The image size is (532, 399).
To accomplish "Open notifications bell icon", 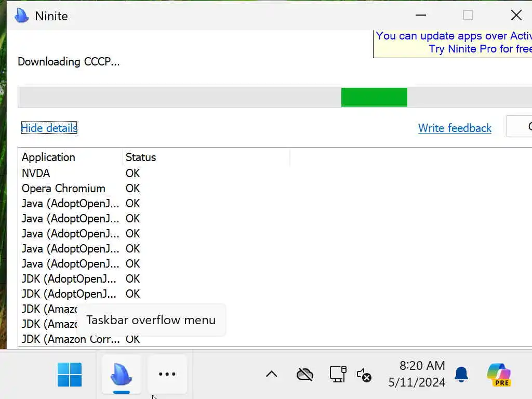I will (461, 374).
